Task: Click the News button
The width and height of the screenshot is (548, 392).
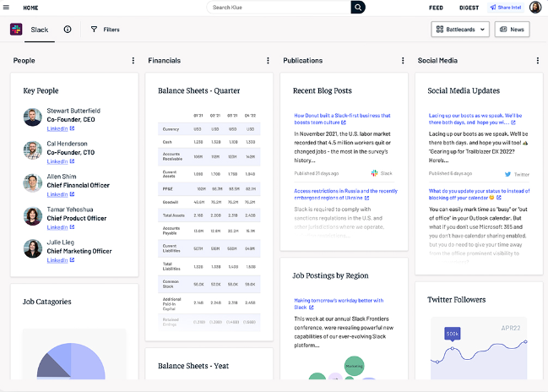Action: click(x=512, y=30)
